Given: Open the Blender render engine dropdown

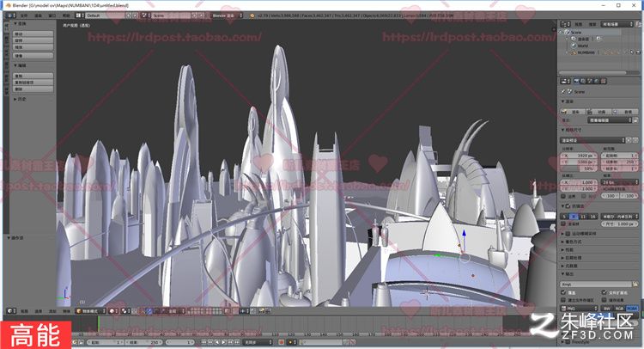Looking at the screenshot, I should (x=228, y=15).
